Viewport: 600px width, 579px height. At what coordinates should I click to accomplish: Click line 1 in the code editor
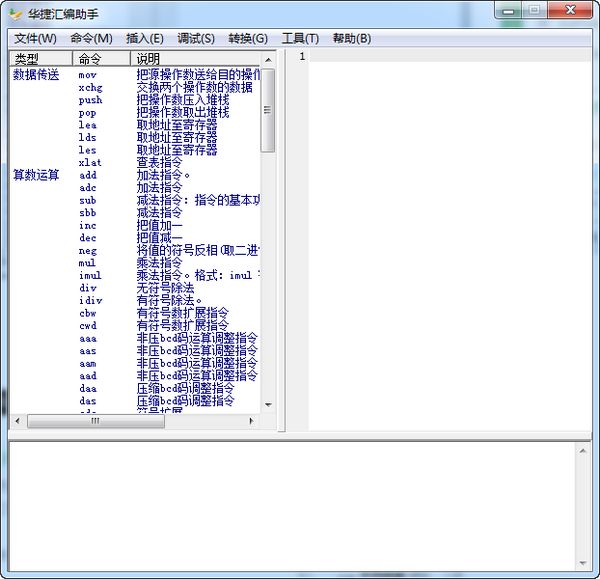[x=440, y=57]
